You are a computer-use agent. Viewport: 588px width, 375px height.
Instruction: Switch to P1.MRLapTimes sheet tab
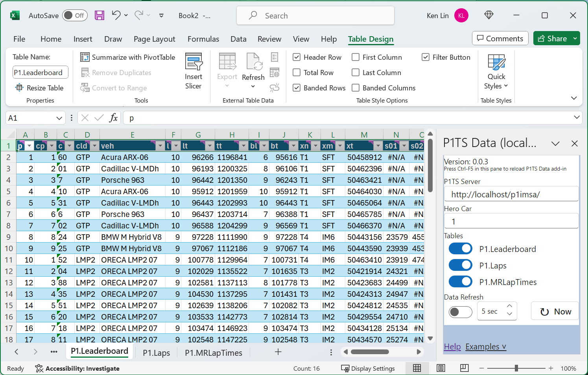(x=214, y=353)
